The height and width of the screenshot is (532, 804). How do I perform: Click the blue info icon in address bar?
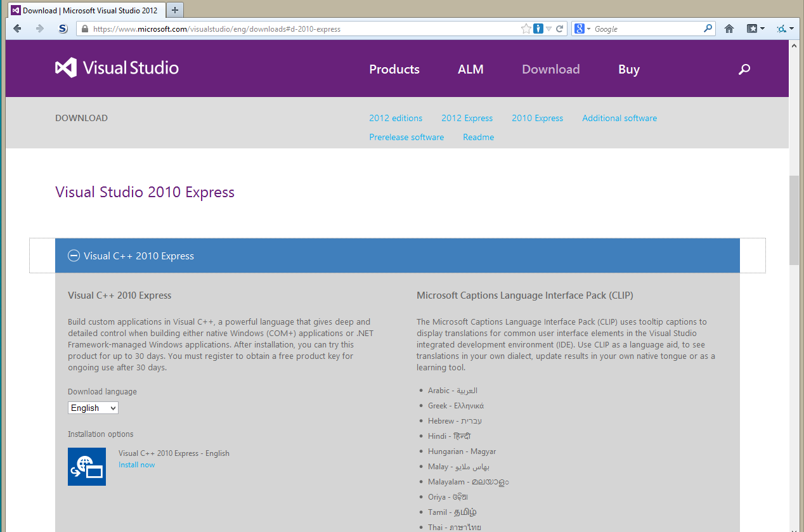click(538, 29)
